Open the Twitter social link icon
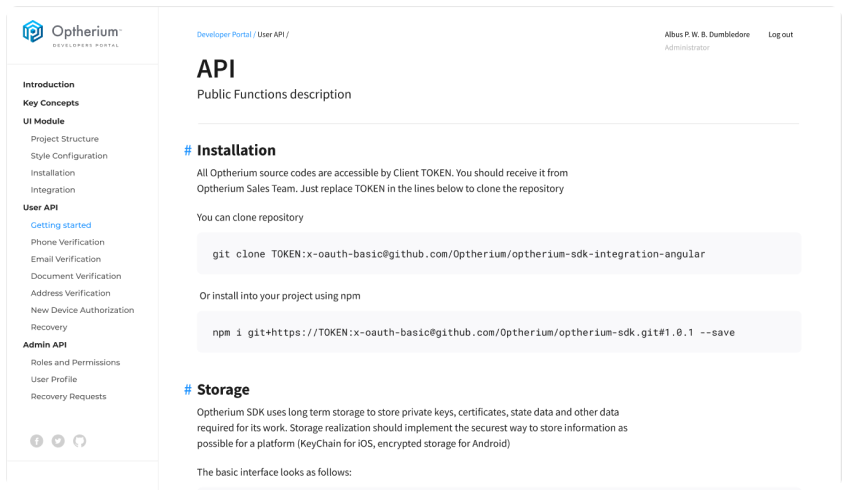The height and width of the screenshot is (496, 848). pyautogui.click(x=58, y=440)
